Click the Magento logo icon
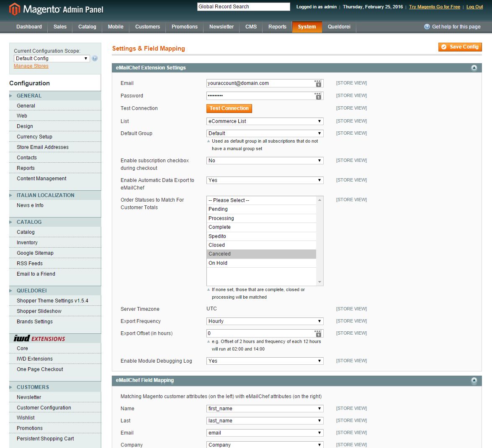 pos(15,9)
